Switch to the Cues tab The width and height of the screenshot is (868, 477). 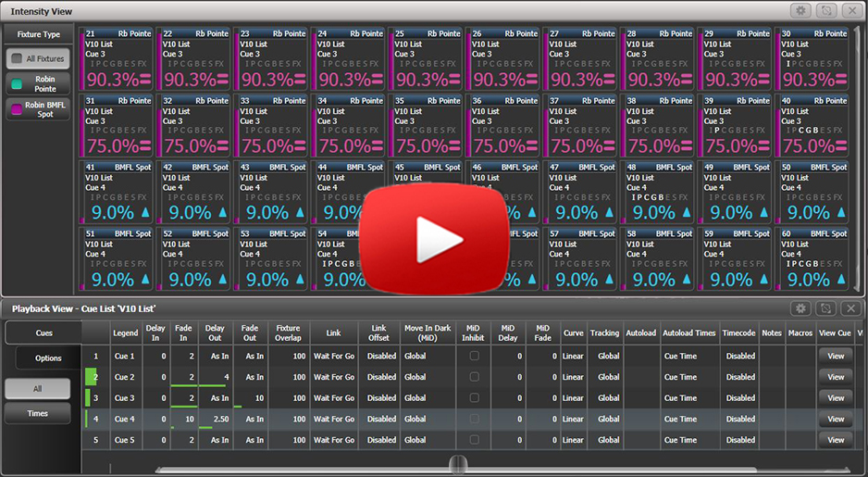point(43,333)
